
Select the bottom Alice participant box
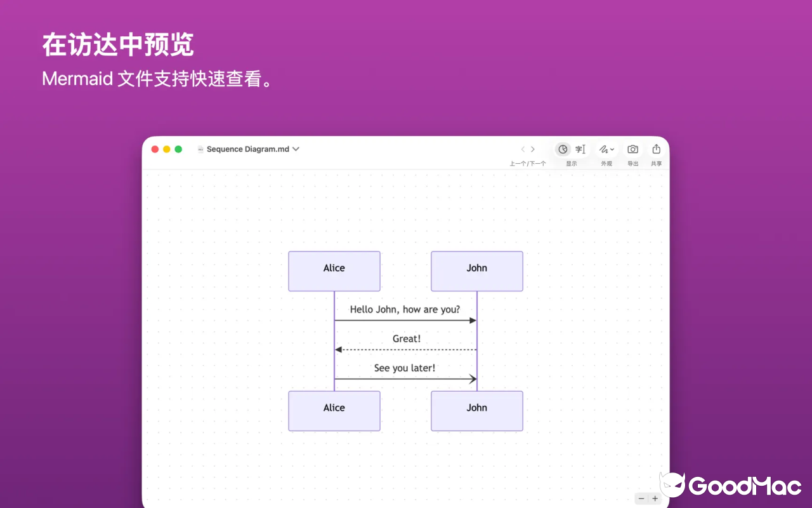[334, 411]
